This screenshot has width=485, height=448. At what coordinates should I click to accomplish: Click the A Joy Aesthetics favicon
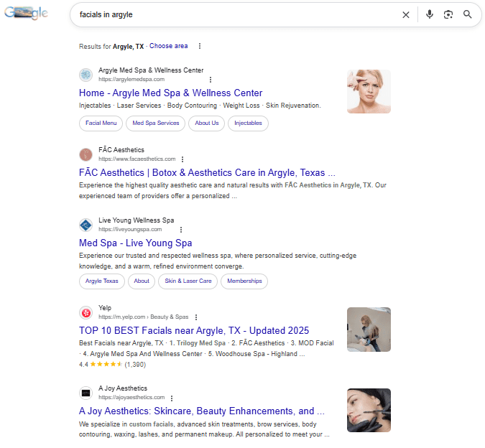pos(86,393)
